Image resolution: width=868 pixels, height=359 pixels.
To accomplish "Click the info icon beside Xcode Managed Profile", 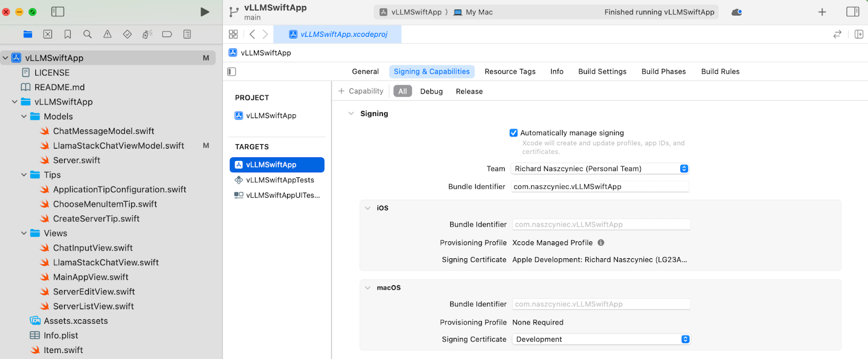I will coord(601,243).
